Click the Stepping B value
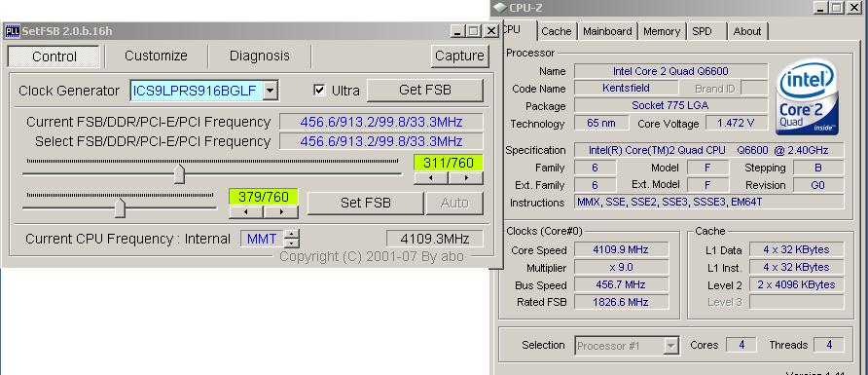This screenshot has width=868, height=375. coord(818,168)
